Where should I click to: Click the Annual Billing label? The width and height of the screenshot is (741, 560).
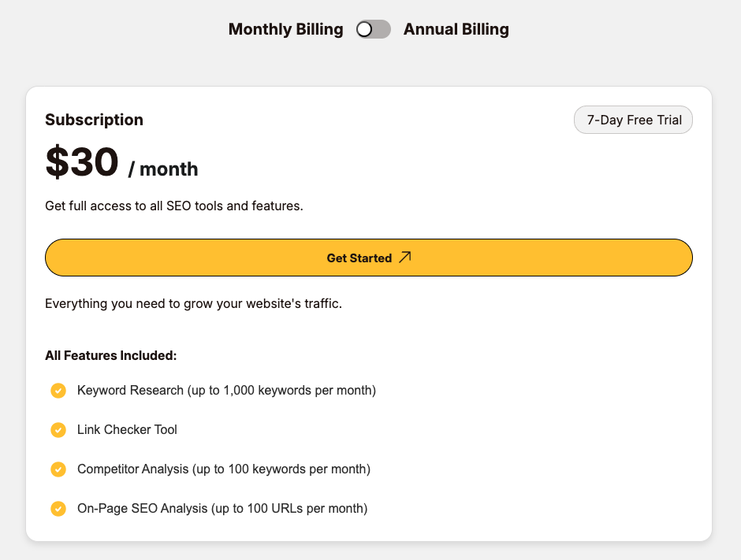point(456,30)
